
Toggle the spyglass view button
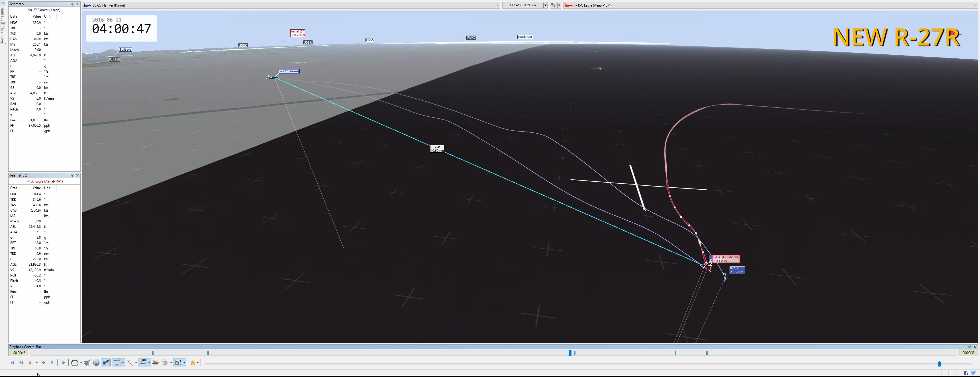[x=105, y=362]
